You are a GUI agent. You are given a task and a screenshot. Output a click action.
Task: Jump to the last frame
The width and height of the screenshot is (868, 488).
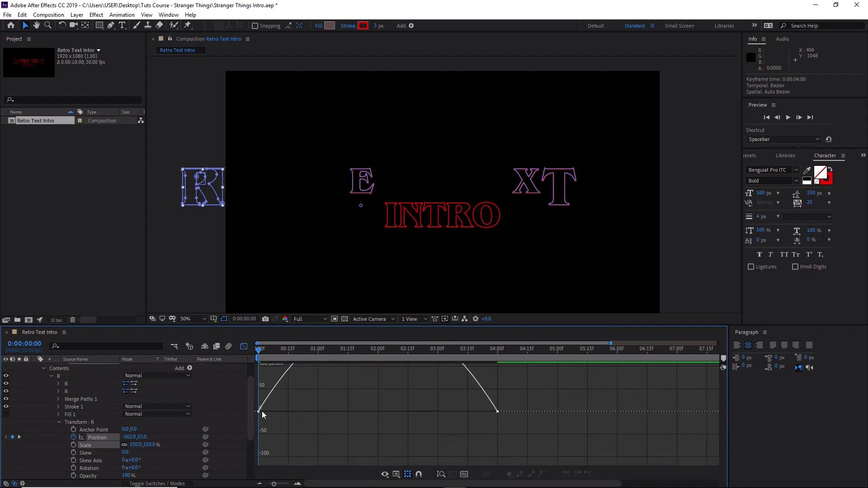pos(810,117)
